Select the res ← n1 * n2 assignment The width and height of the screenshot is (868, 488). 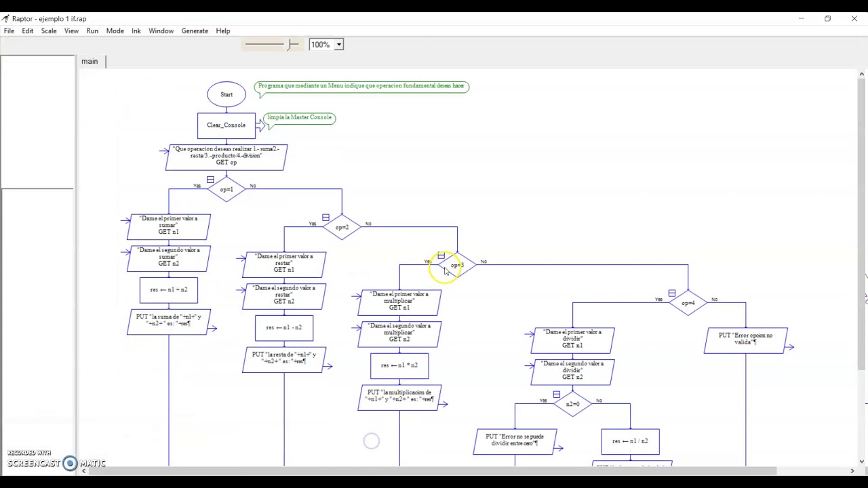[x=399, y=365]
